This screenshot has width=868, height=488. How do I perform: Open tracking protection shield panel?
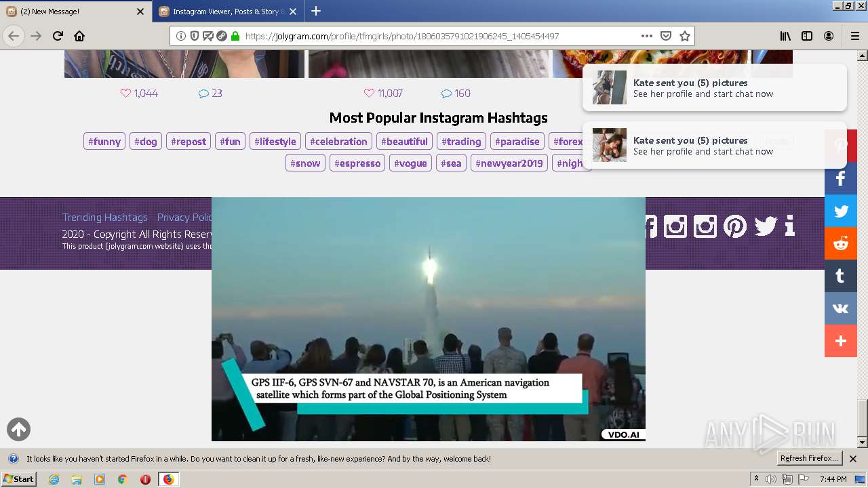coord(195,36)
